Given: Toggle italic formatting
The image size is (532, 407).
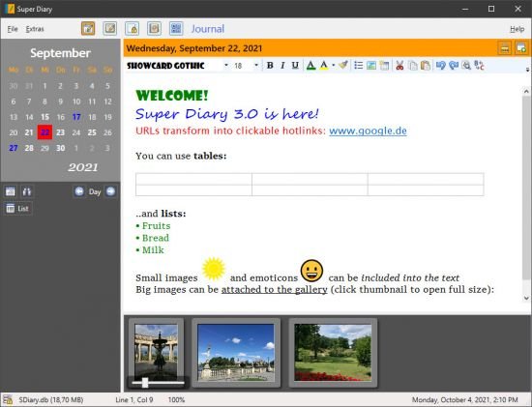Looking at the screenshot, I should (x=282, y=65).
